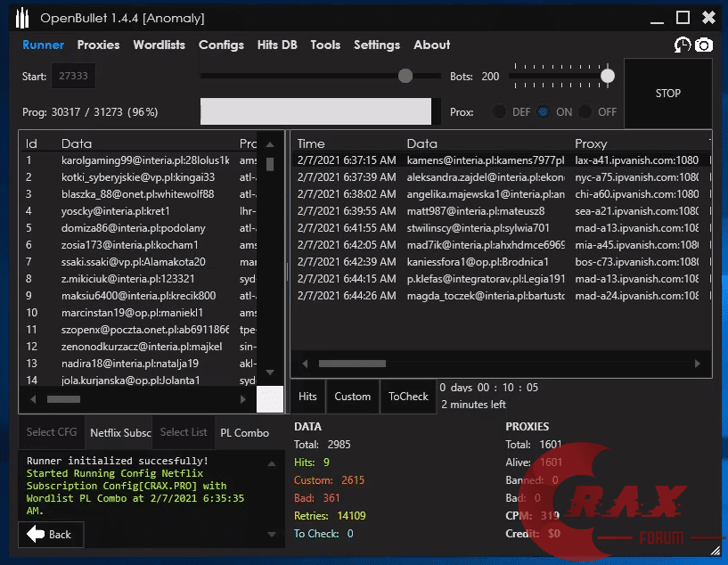This screenshot has width=728, height=565.
Task: Select bot row yoscky@interia.pl
Action: point(139,211)
